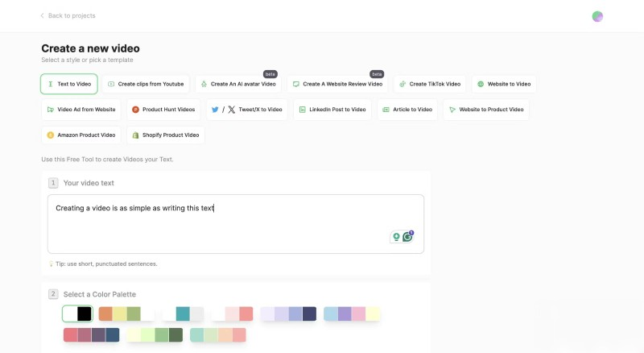This screenshot has height=353, width=644.
Task: Click the Grammarly icon in text box
Action: pos(407,237)
